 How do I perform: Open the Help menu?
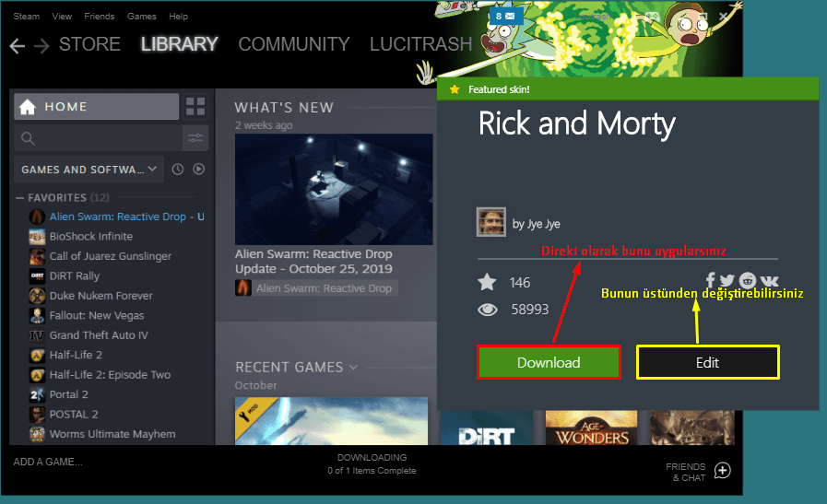pyautogui.click(x=178, y=17)
